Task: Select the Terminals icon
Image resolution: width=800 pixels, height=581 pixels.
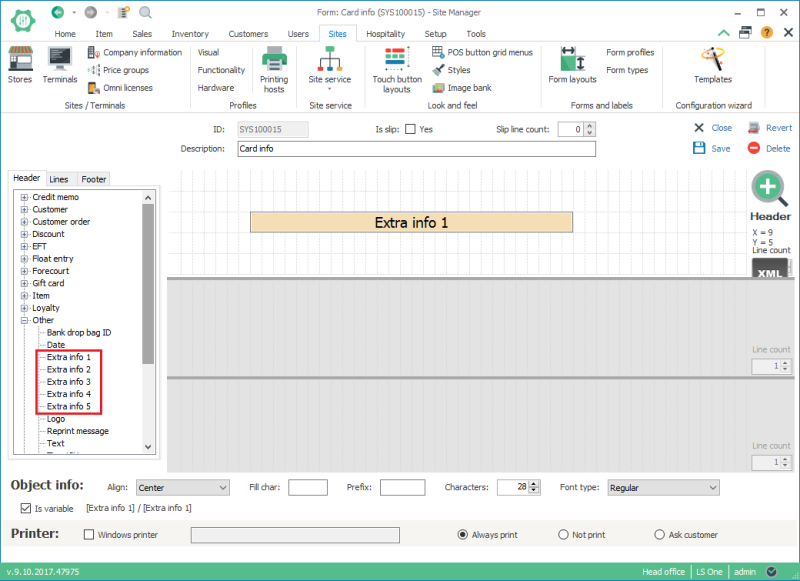Action: coord(59,70)
